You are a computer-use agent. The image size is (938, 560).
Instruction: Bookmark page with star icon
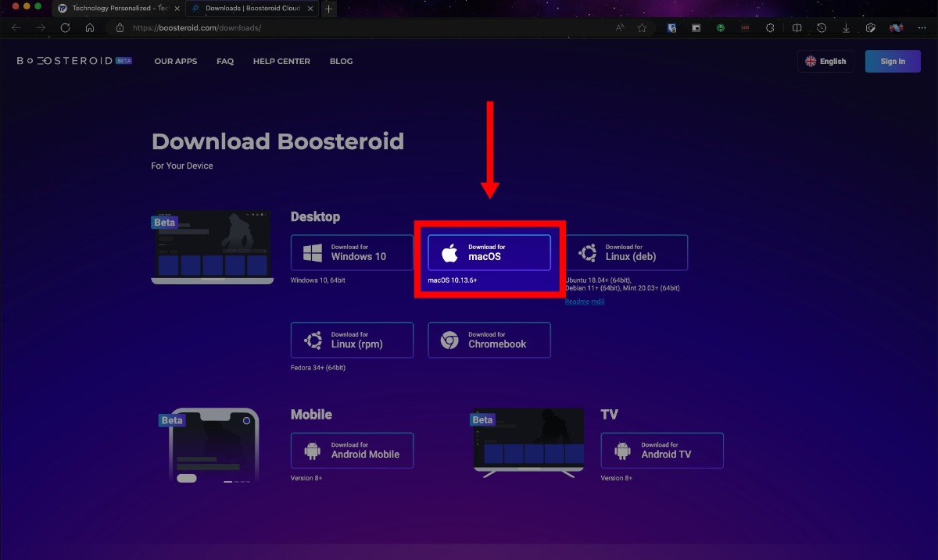pyautogui.click(x=642, y=27)
